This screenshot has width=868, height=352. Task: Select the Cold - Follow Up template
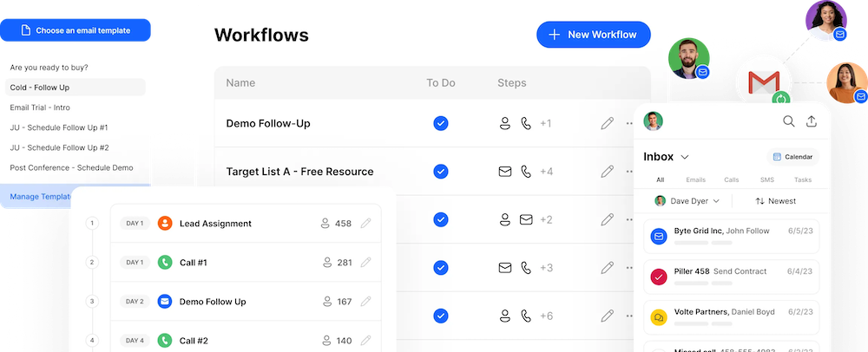tap(40, 88)
